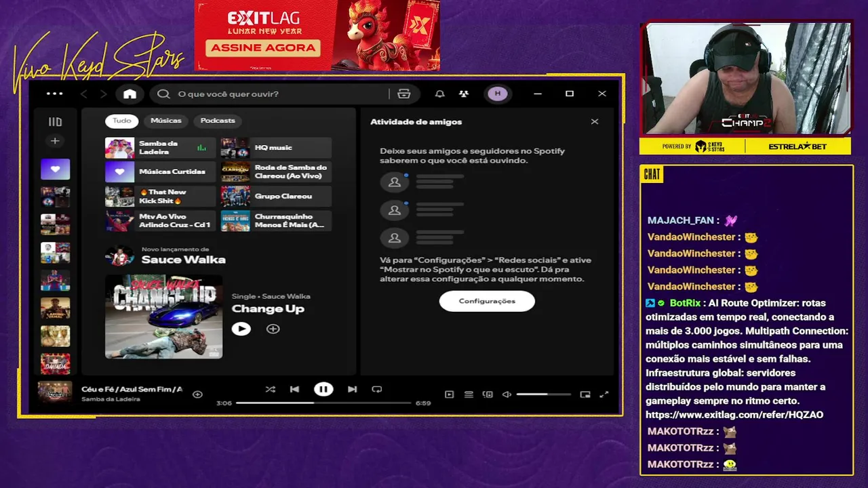
Task: Go forward with the right arrow
Action: pyautogui.click(x=104, y=94)
